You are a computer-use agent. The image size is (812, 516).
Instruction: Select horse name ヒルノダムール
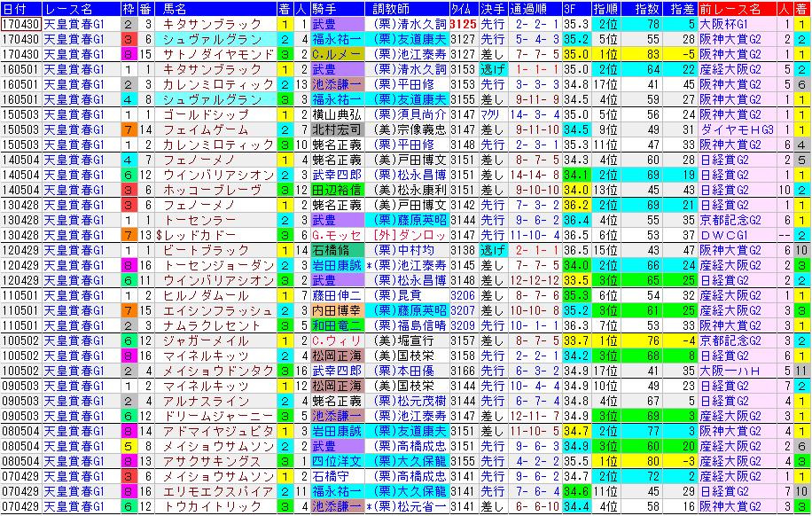click(207, 295)
